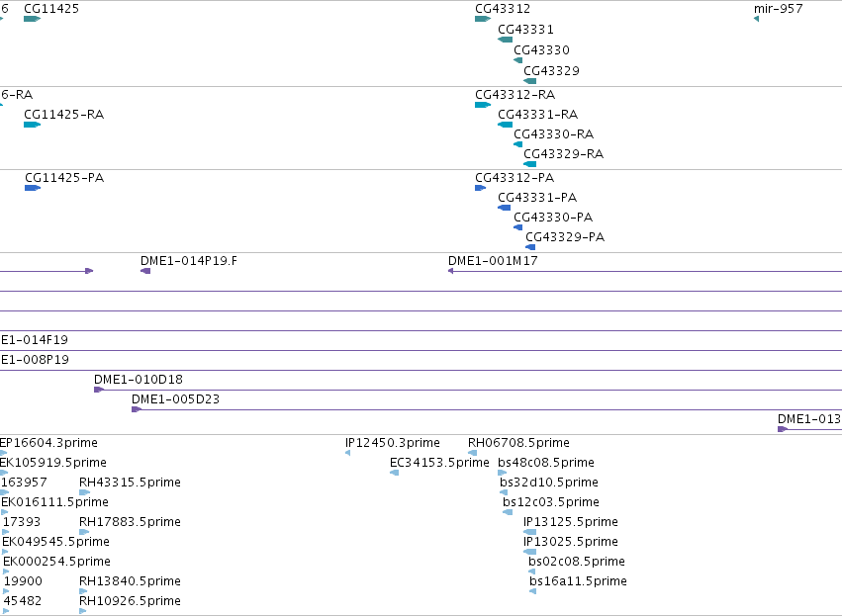Select EST EP16604.3prime label
842x616 pixels.
point(48,443)
